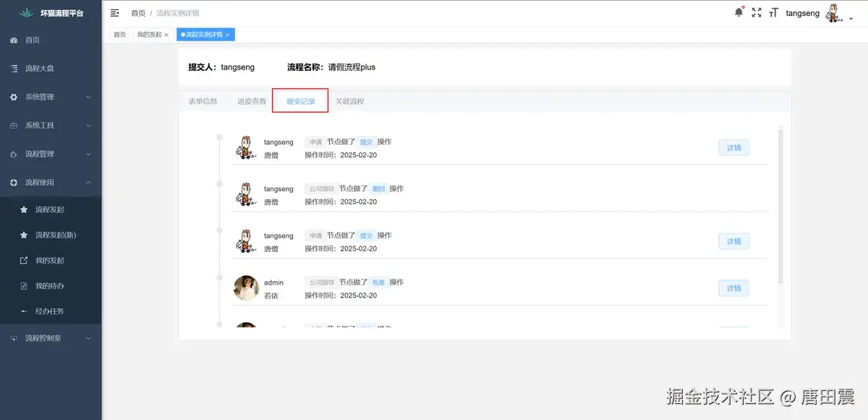The width and height of the screenshot is (868, 420).
Task: Expand the 系统工具 menu chevron
Action: point(88,125)
